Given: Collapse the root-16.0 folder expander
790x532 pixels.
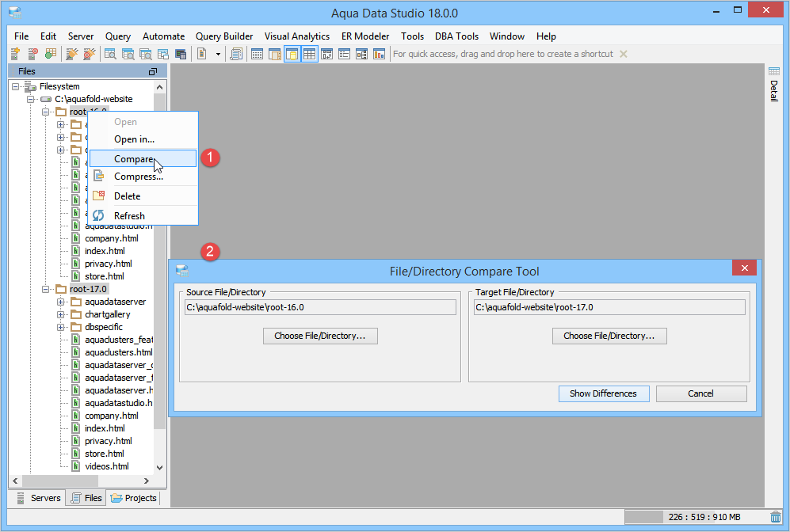Looking at the screenshot, I should (x=45, y=112).
